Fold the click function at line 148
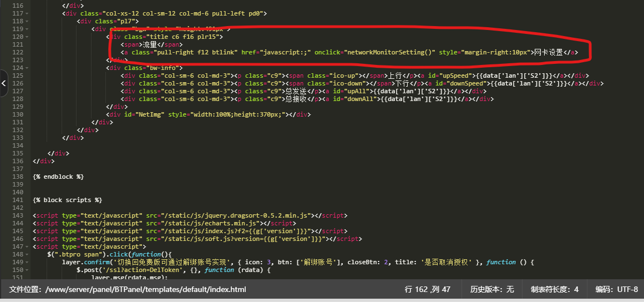 pos(27,254)
